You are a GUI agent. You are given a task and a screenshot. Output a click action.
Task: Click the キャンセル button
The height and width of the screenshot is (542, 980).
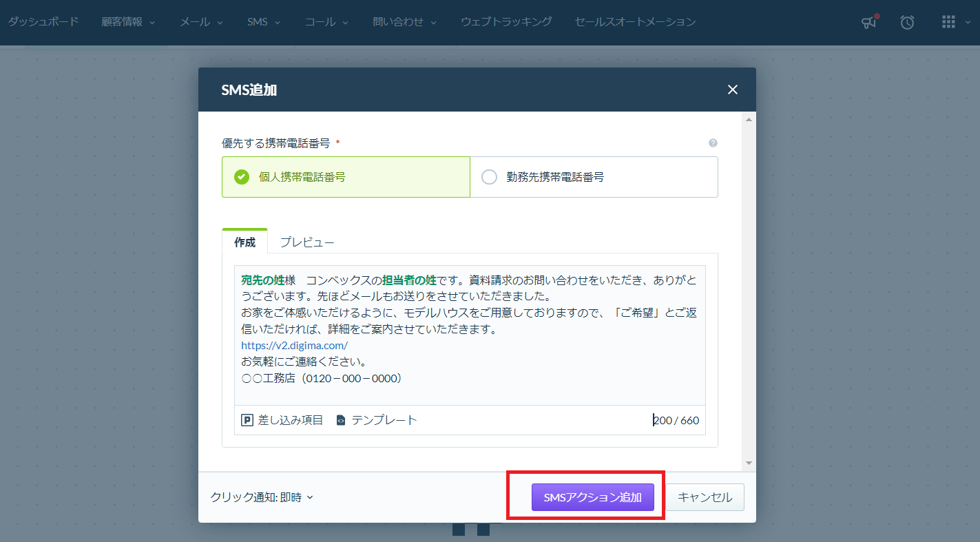[x=705, y=497]
